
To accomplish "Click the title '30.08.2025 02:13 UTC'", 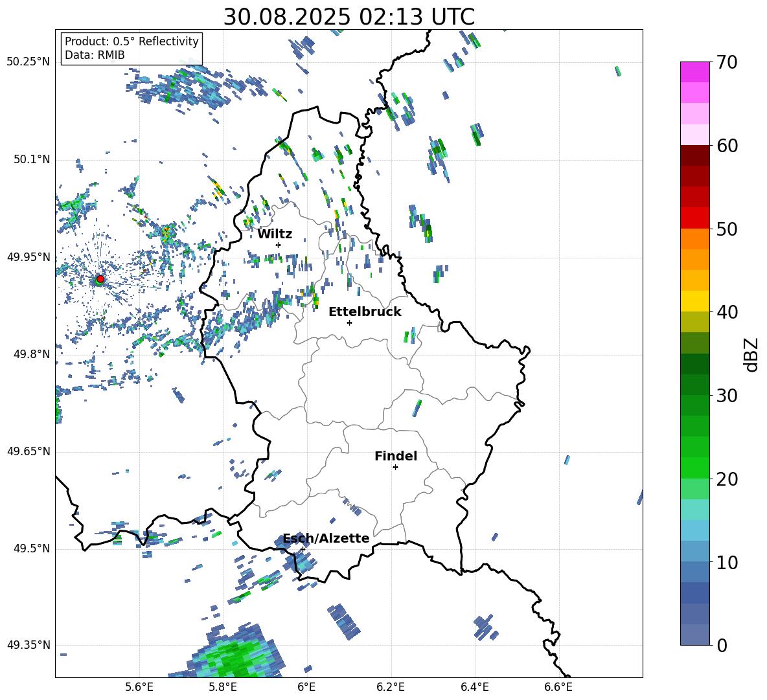I will tap(349, 17).
